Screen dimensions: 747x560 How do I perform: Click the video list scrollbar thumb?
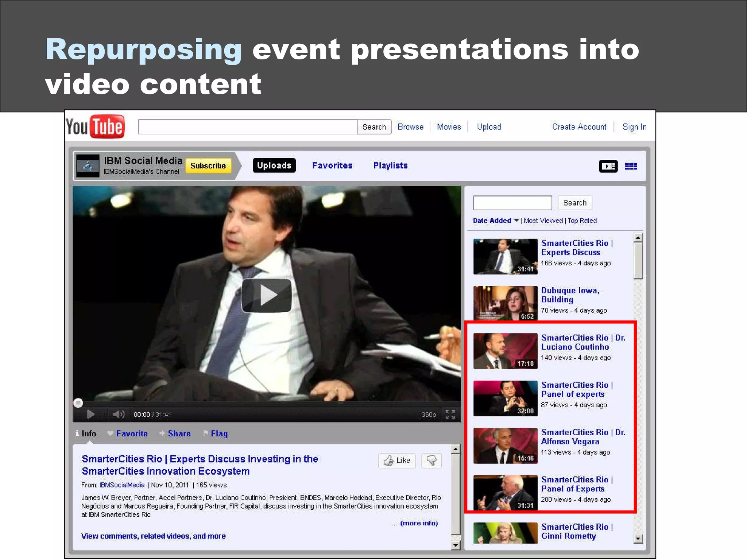coord(638,261)
